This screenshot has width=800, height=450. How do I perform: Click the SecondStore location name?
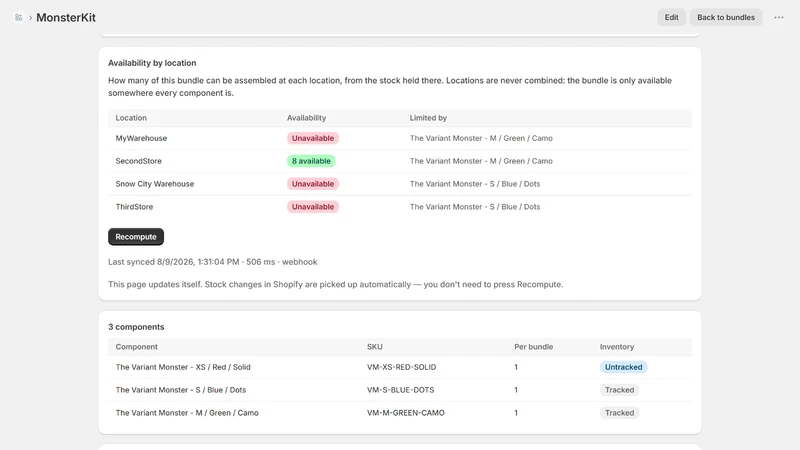point(138,161)
